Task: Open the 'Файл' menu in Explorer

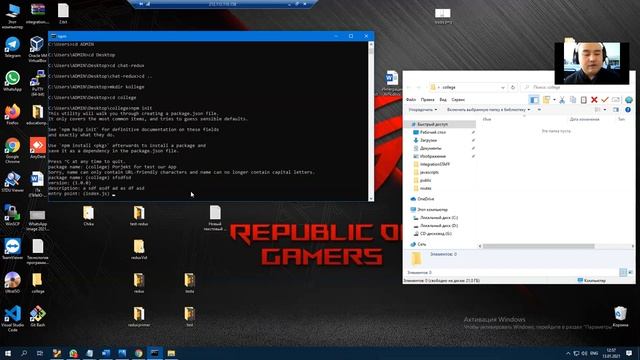Action: [x=411, y=100]
